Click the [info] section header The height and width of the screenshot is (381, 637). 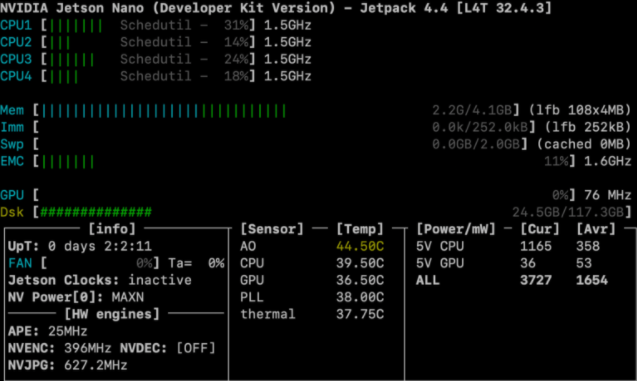(x=112, y=229)
